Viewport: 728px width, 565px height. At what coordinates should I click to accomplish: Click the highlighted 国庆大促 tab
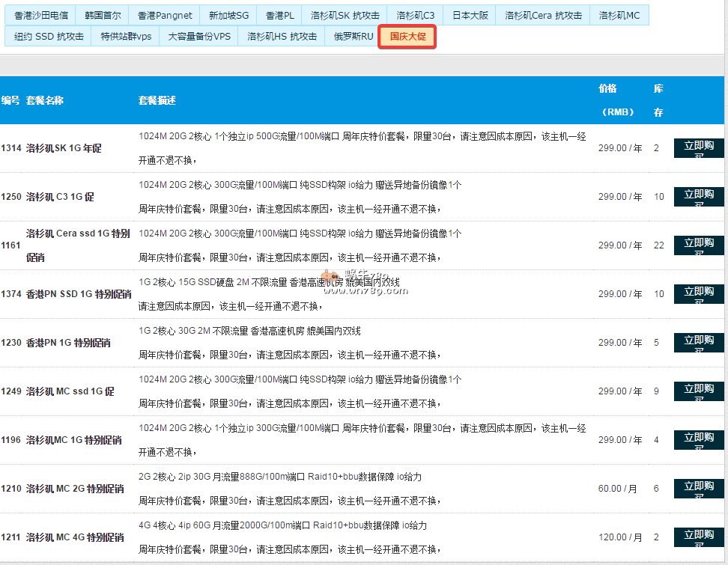[407, 36]
